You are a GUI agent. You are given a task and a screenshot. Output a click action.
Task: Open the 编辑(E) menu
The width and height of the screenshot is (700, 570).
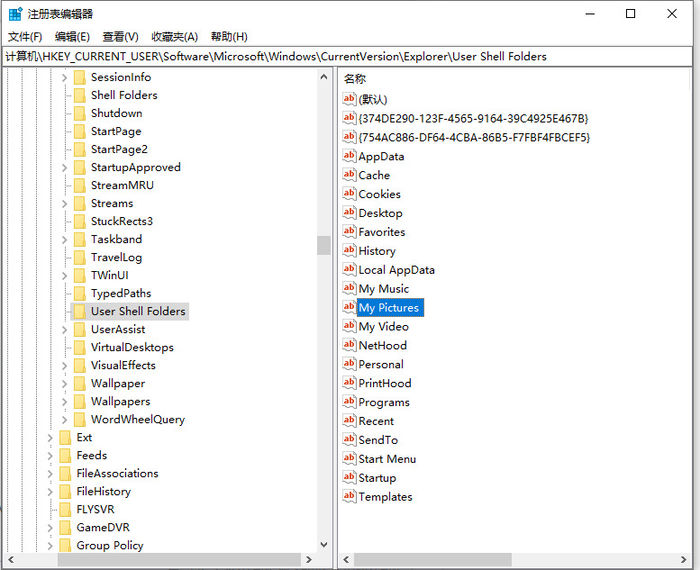(72, 37)
